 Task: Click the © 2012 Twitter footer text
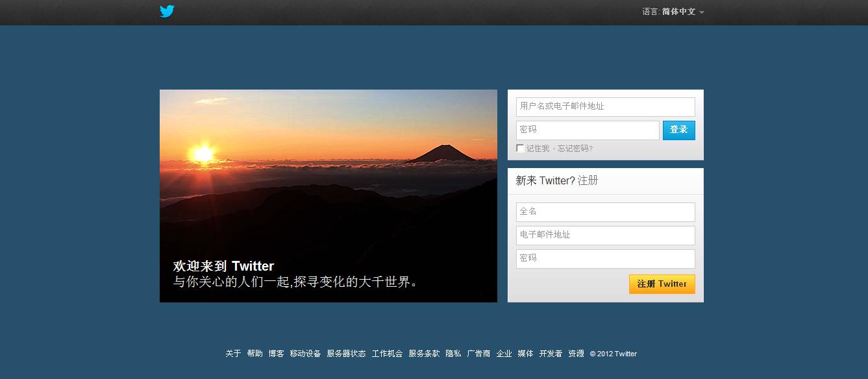[614, 354]
